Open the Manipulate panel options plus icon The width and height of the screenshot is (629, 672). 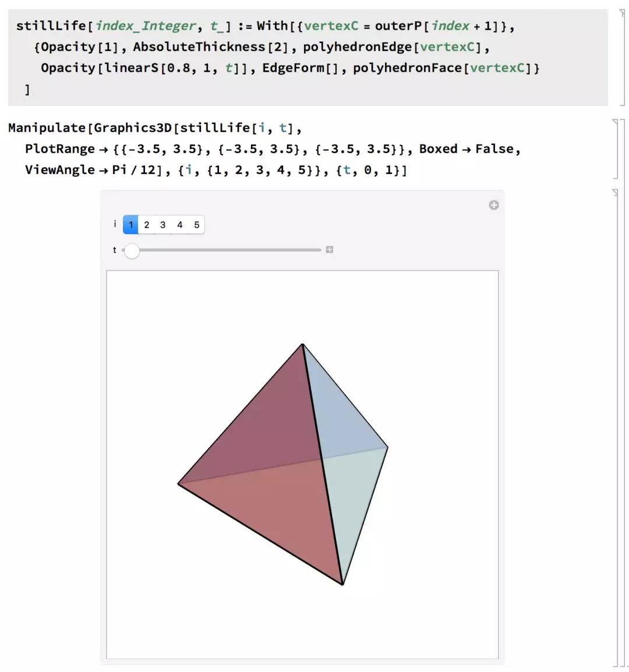(494, 206)
